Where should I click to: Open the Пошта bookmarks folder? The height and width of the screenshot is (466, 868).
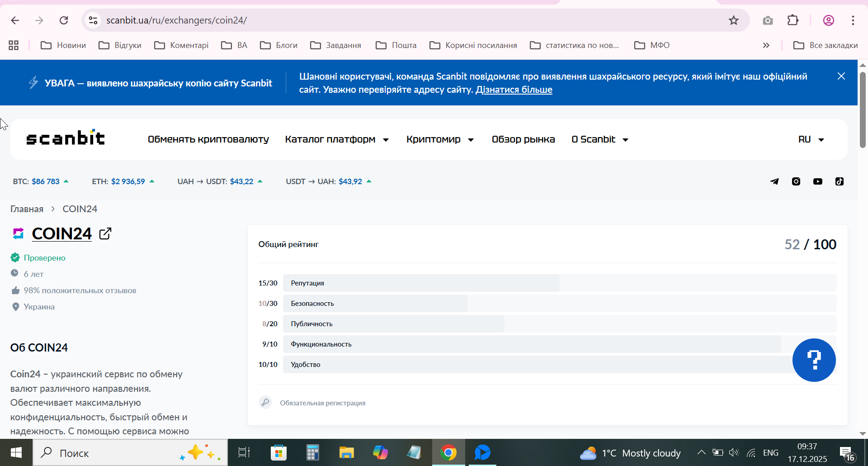pos(396,45)
